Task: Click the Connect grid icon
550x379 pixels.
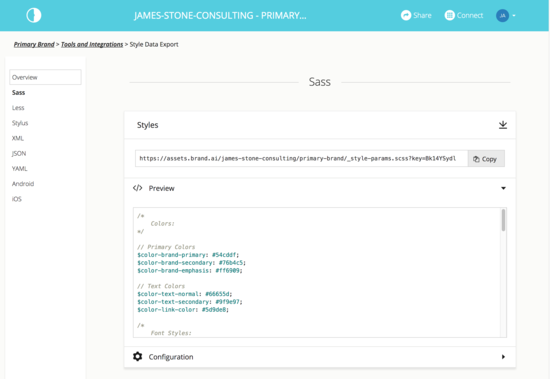Action: tap(449, 15)
